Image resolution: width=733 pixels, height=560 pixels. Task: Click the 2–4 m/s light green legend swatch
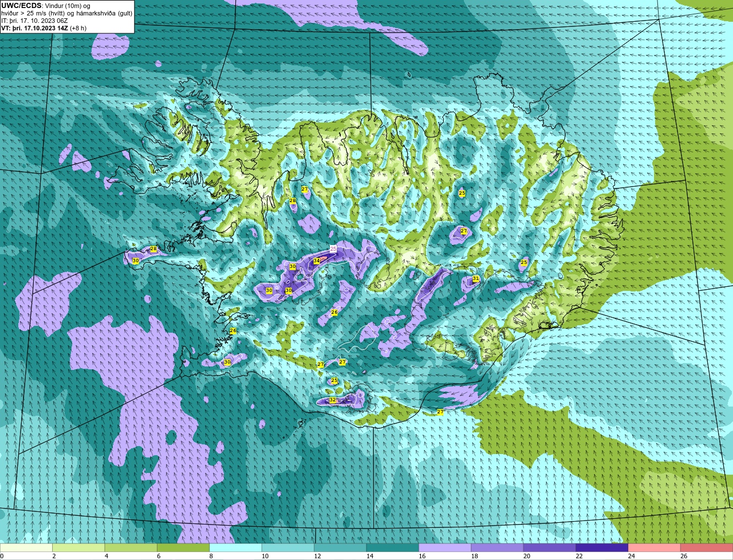(78, 547)
